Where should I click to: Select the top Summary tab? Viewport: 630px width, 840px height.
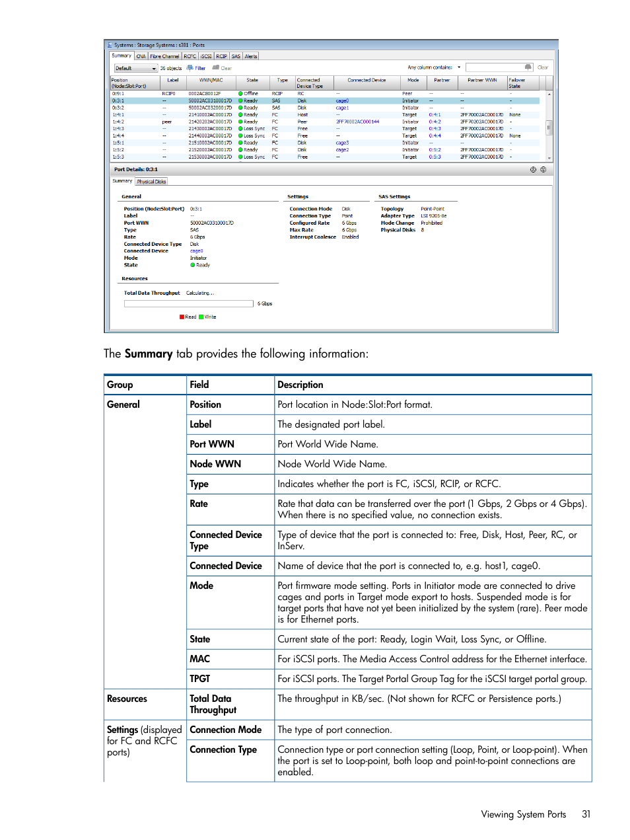[122, 56]
